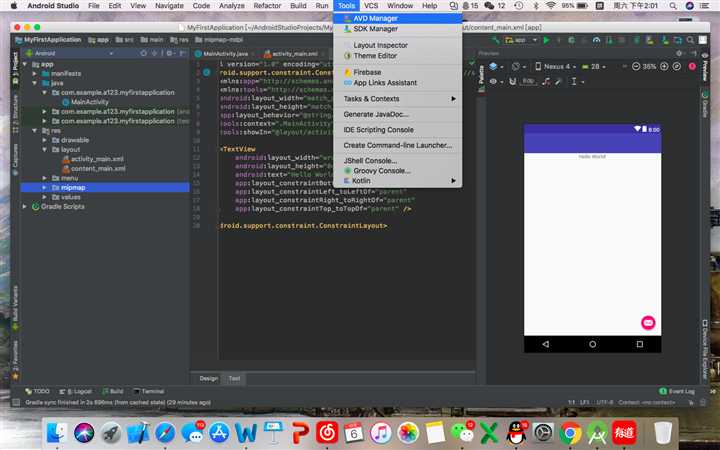This screenshot has height=450, width=720.
Task: Open VCS menu in menu bar
Action: click(x=371, y=6)
